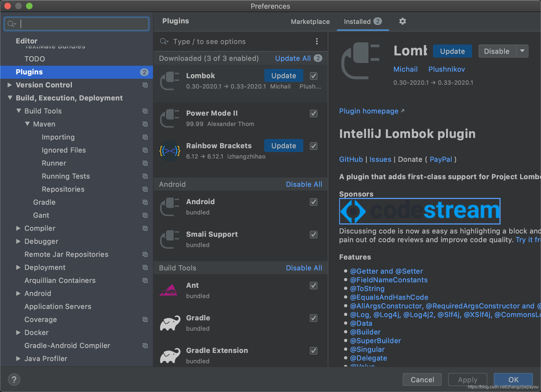The height and width of the screenshot is (392, 541).
Task: Click project-level icon beside Compiler
Action: (145, 228)
